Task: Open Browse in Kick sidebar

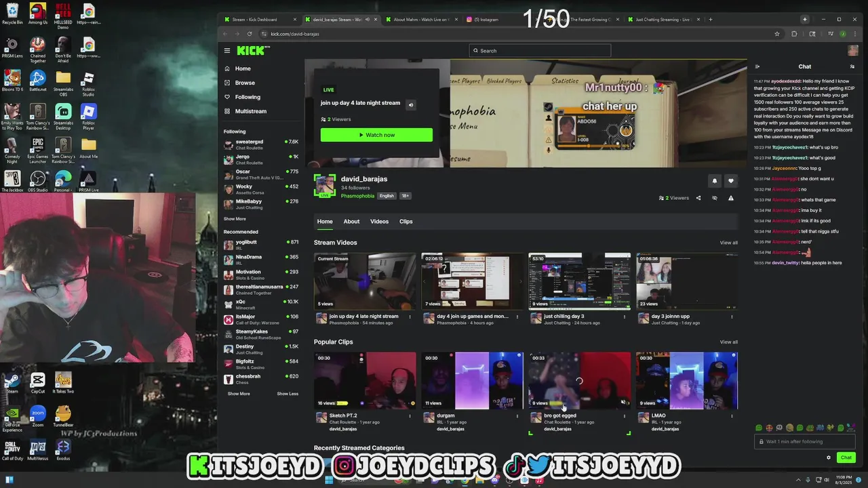Action: click(x=245, y=83)
